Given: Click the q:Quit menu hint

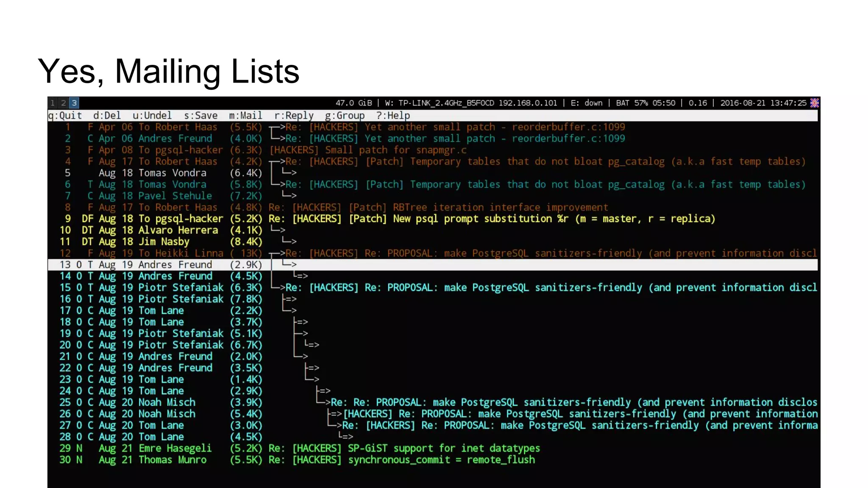Looking at the screenshot, I should click(x=65, y=116).
